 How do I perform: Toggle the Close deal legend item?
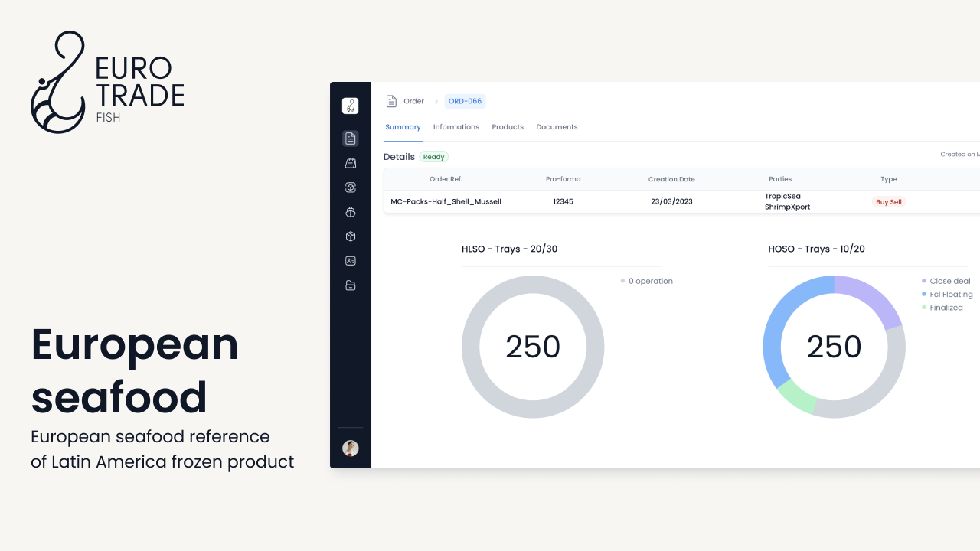(x=949, y=281)
